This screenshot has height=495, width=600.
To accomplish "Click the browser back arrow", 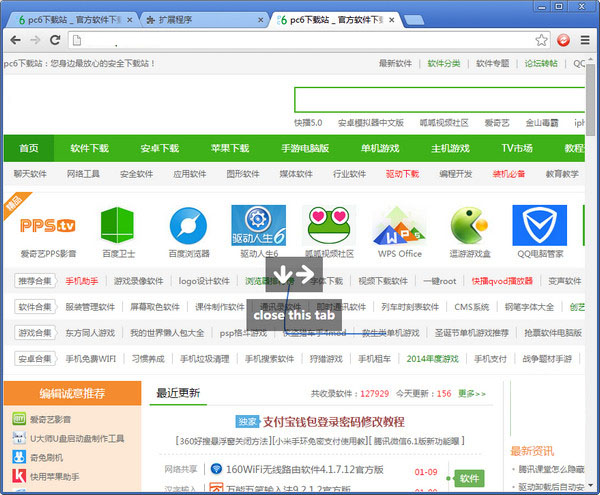I will point(15,40).
